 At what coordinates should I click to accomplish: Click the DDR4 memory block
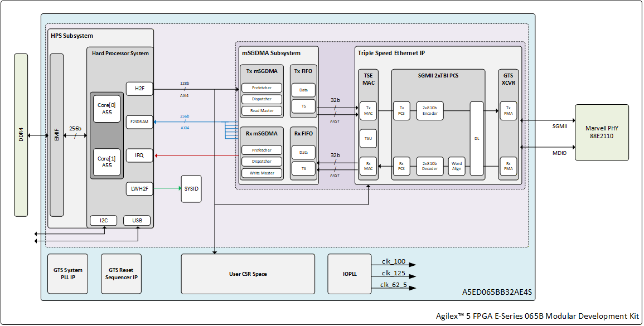(21, 135)
